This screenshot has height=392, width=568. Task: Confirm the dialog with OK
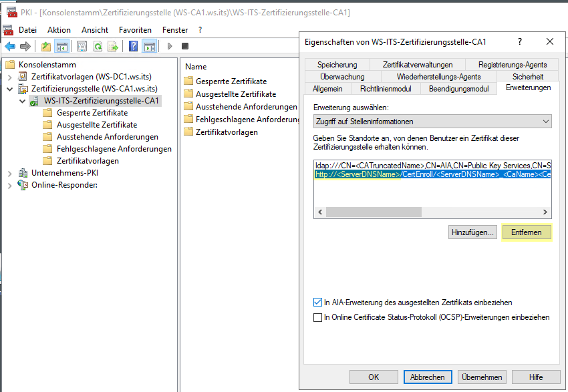click(x=374, y=377)
